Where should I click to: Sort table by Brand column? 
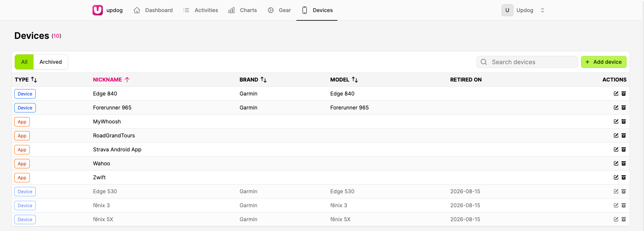253,80
